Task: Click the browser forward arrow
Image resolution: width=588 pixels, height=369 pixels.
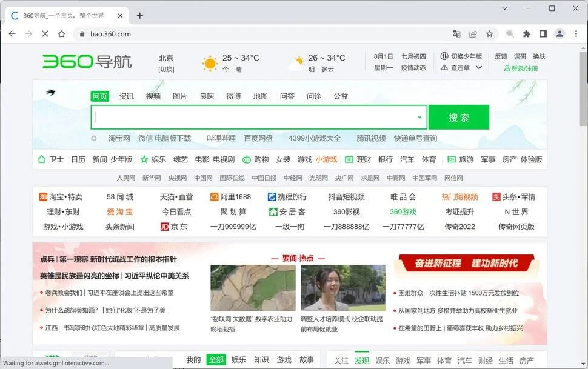Action: (28, 34)
